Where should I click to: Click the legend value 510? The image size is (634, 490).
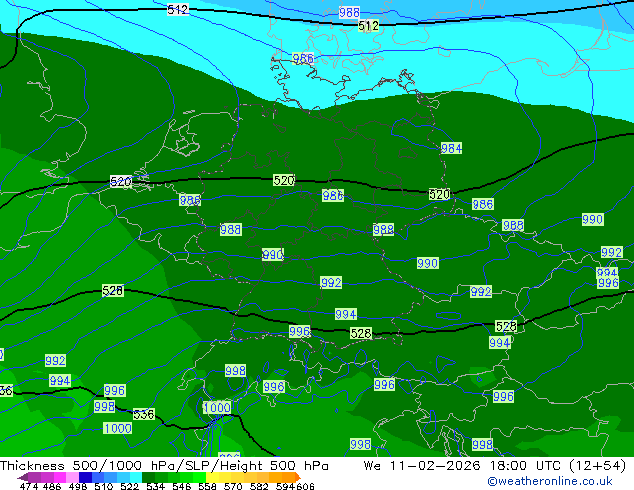(x=104, y=486)
